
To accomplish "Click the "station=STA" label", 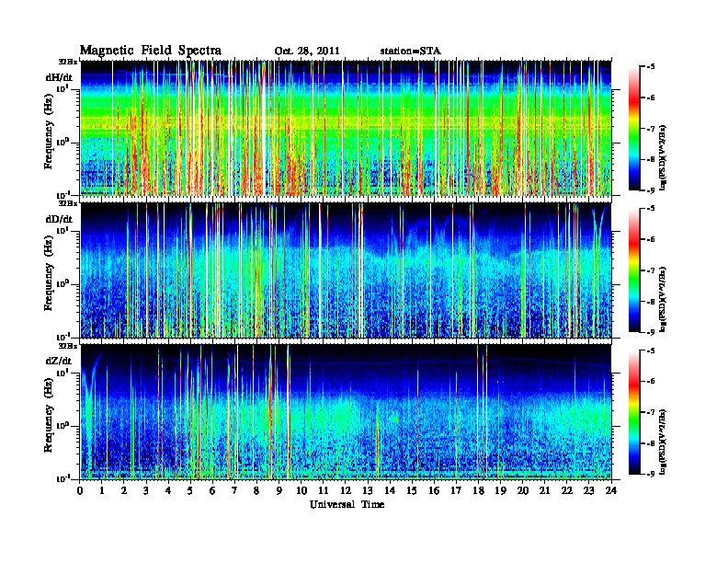I will pos(411,51).
